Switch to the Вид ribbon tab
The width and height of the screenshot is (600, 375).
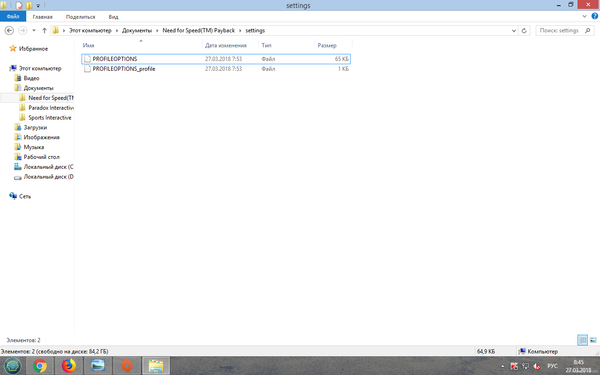pyautogui.click(x=113, y=17)
